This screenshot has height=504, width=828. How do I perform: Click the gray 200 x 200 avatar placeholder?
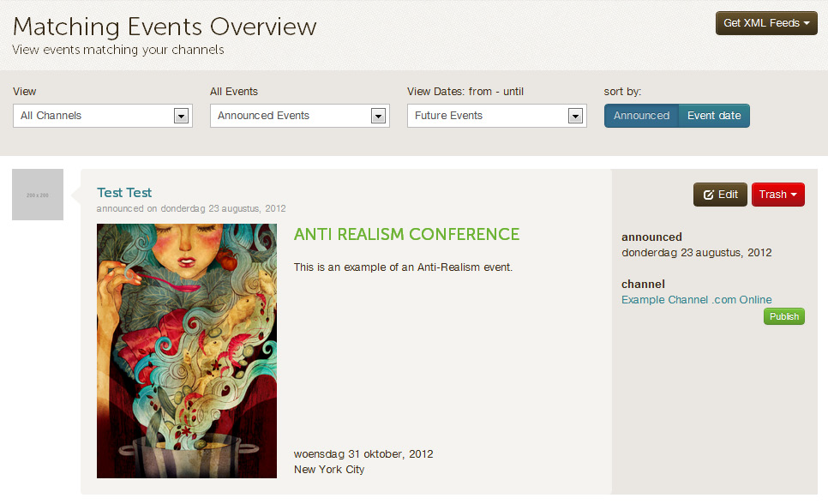[38, 195]
